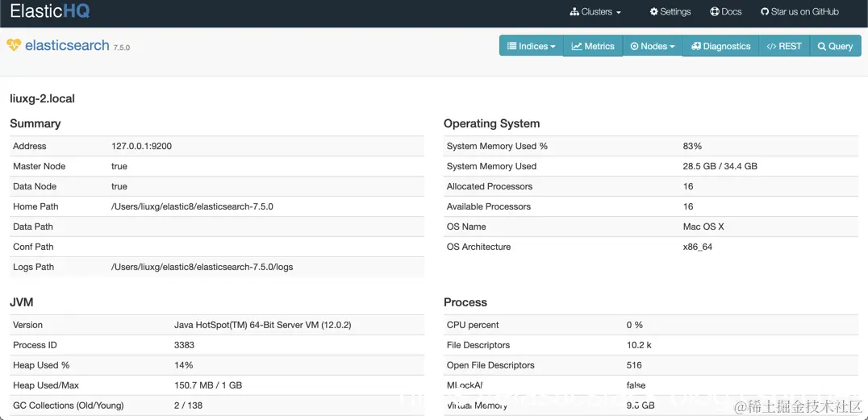Open the Diagnostics button

point(720,46)
